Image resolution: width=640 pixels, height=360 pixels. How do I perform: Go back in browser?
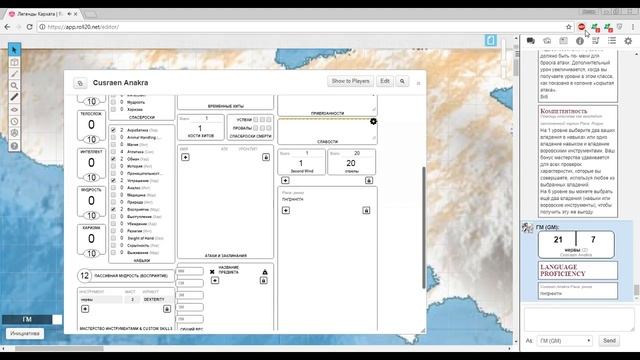[7, 27]
